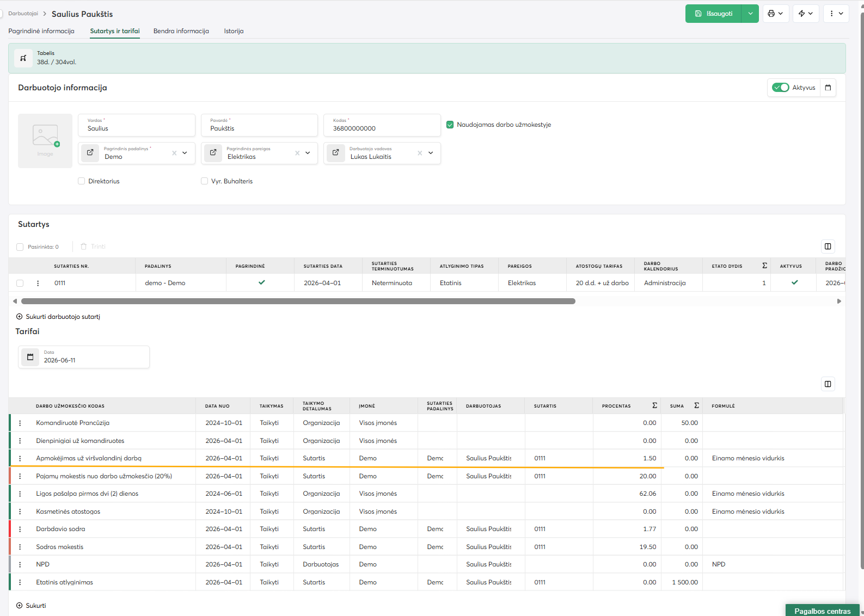Screen dimensions: 864x616
Task: Expand the Pagrindinės pareigos dropdown
Action: coord(308,153)
